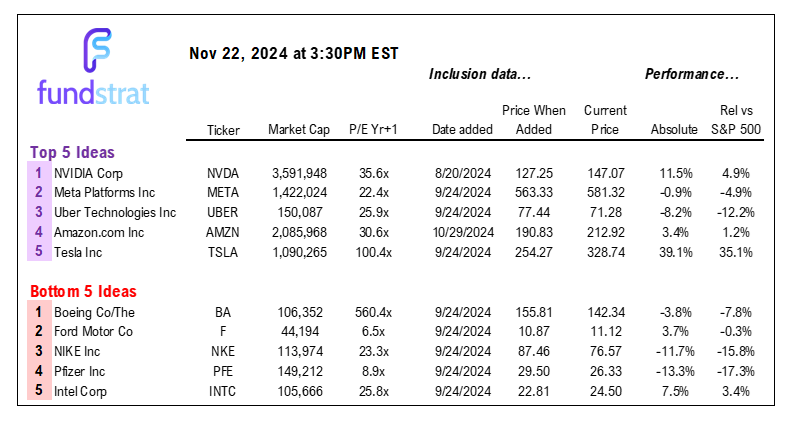
Task: Select the Top 5 Ideas heading
Action: [72, 152]
